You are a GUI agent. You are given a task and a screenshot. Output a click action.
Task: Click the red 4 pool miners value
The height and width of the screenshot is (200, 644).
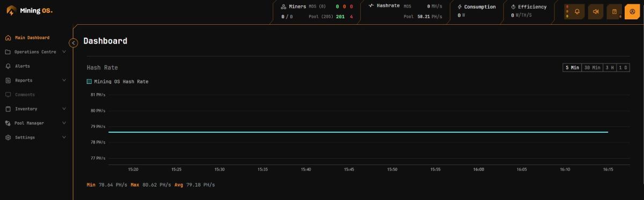(x=352, y=17)
